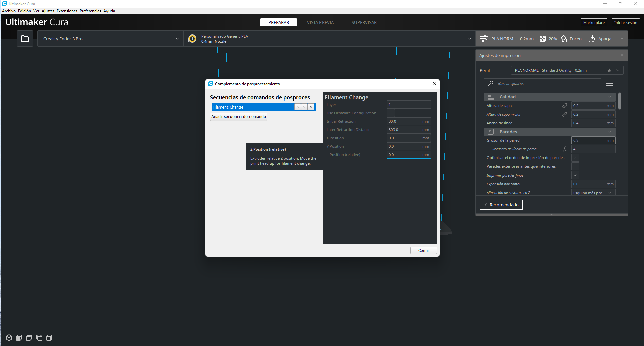644x346 pixels.
Task: Collapse the print settings summary chevron
Action: coord(622,39)
